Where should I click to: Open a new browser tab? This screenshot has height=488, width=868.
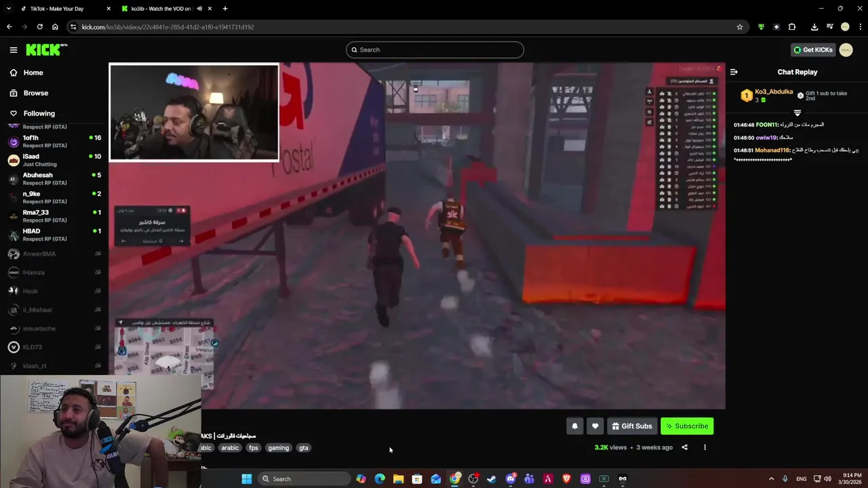[225, 9]
